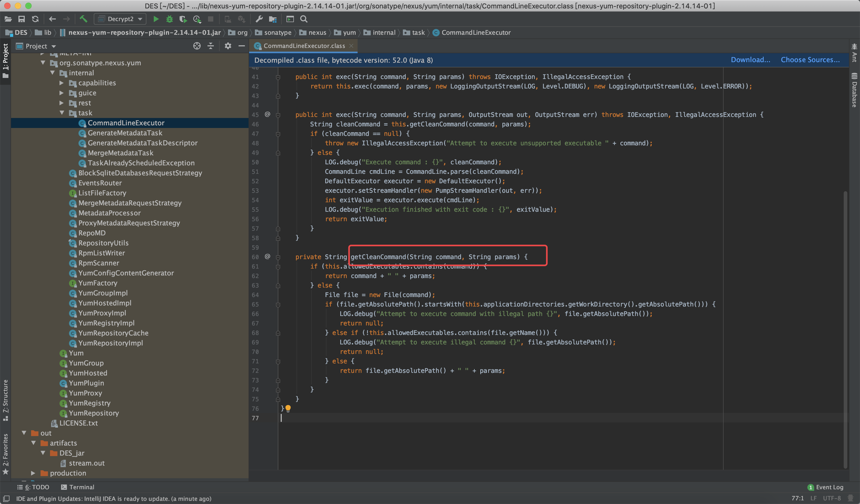This screenshot has height=504, width=860.
Task: Click the @ gutter marker on line 60
Action: [268, 256]
